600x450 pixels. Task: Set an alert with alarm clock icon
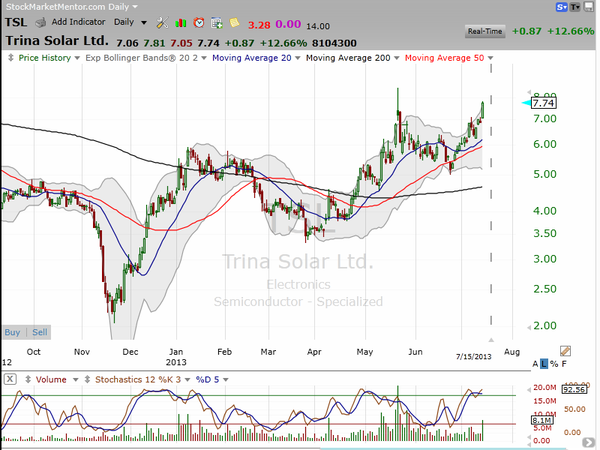tap(199, 23)
